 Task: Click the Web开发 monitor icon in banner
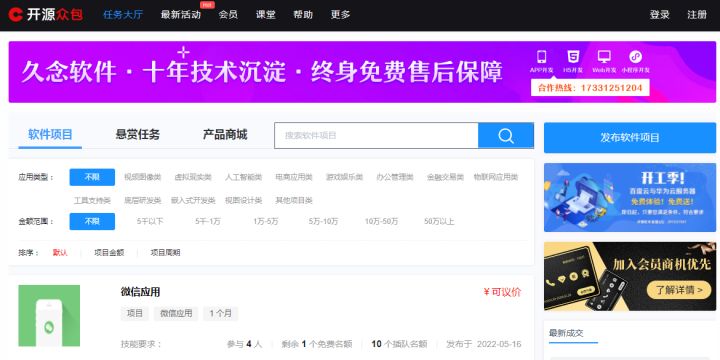[x=604, y=56]
